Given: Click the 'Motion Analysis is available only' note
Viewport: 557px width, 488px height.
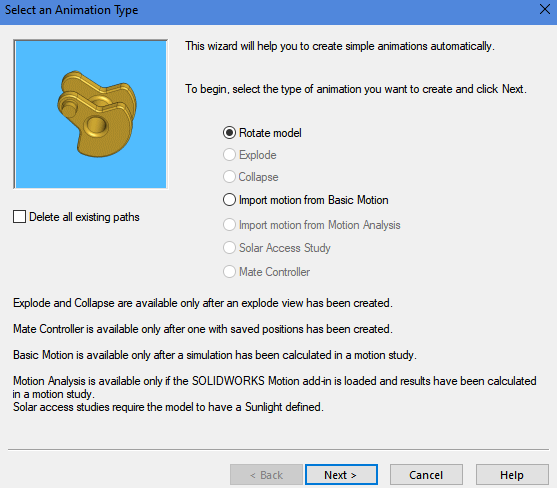Looking at the screenshot, I should tap(275, 387).
